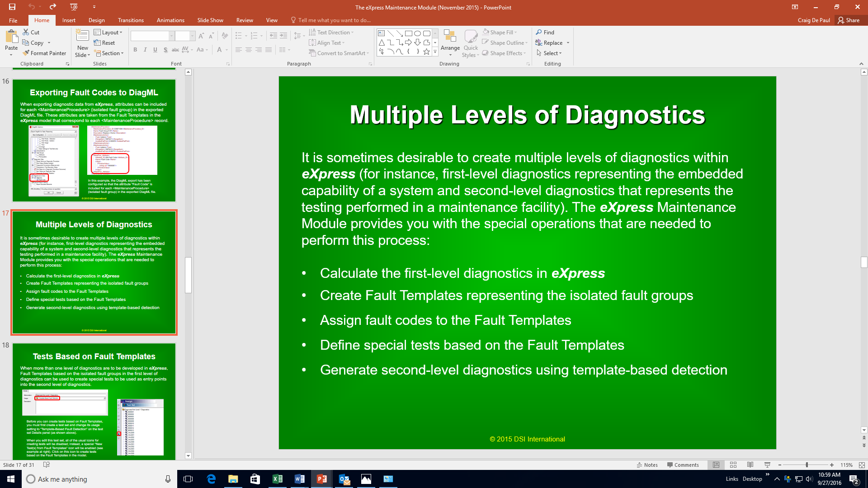Open File Explorer from the taskbar
Screen dimensions: 868x488
point(233,479)
